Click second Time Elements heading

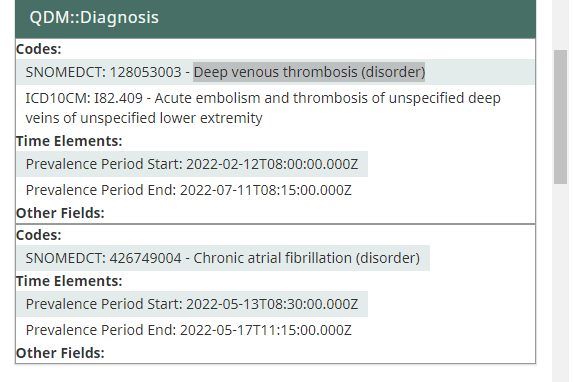point(69,281)
